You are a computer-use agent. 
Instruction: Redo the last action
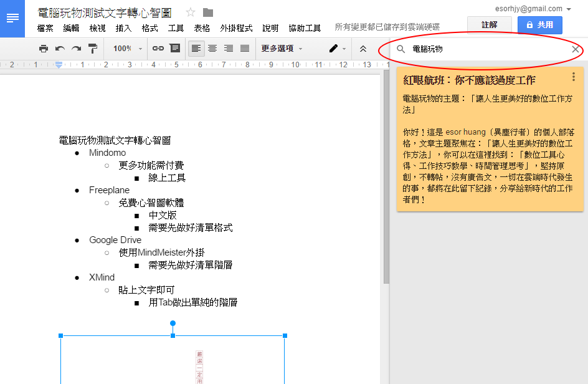point(76,49)
